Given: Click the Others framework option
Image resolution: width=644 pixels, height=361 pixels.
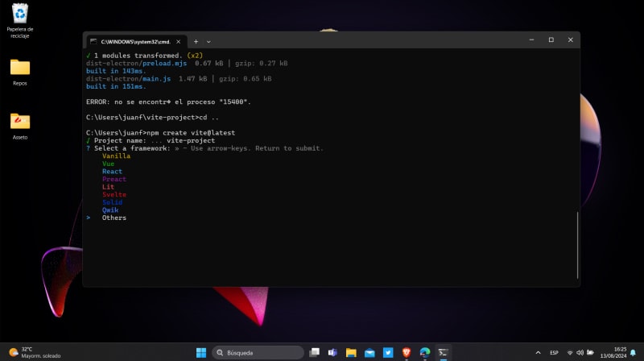Looking at the screenshot, I should point(114,218).
